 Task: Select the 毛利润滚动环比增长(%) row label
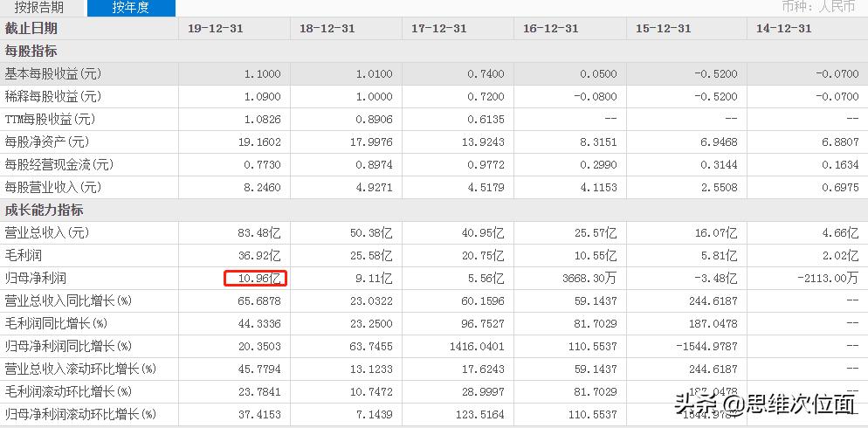[x=68, y=391]
